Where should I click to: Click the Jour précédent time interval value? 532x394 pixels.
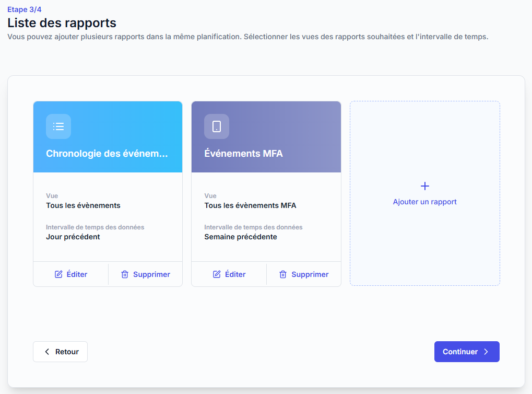coord(73,237)
